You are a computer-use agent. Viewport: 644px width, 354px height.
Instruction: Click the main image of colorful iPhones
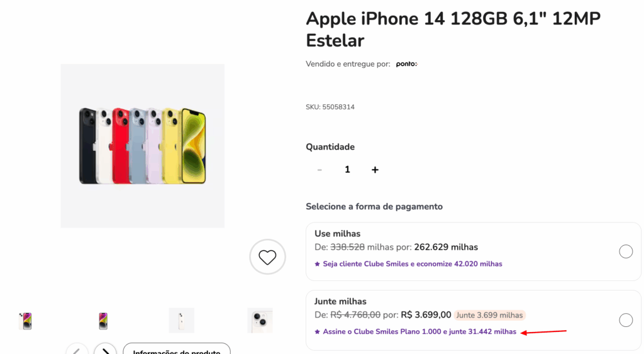coord(142,146)
